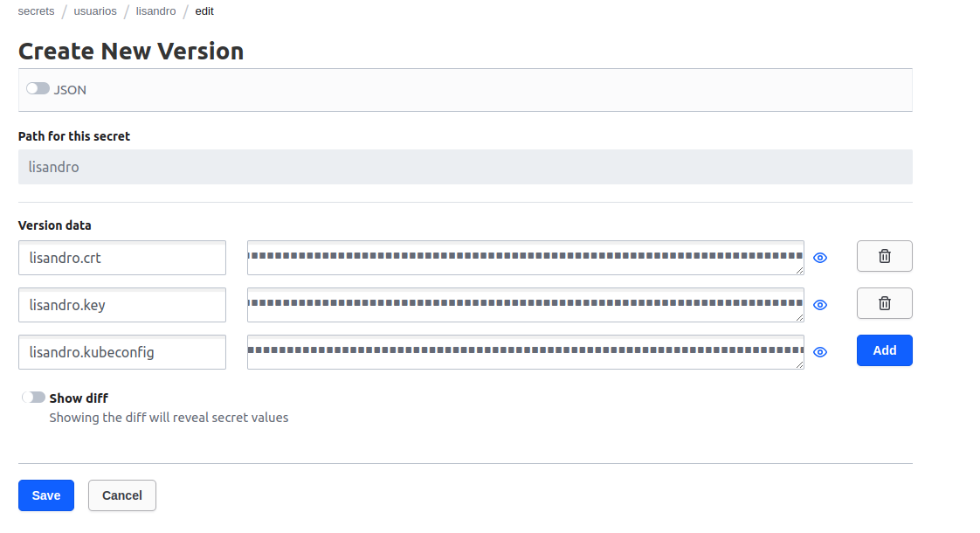Navigate to the lisandro breadcrumb
This screenshot has width=980, height=533.
[155, 11]
